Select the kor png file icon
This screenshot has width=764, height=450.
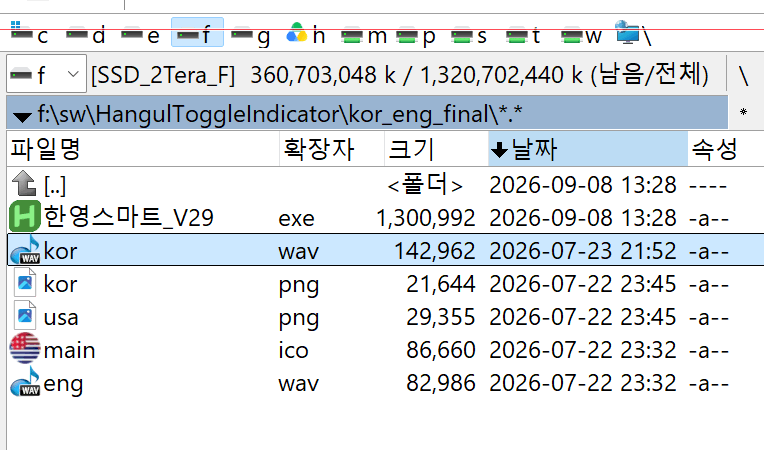click(x=25, y=282)
